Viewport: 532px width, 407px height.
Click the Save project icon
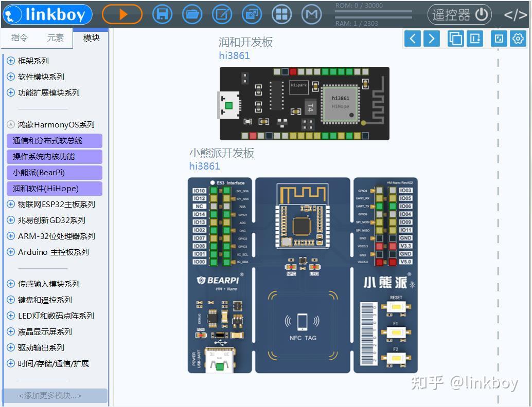(162, 14)
